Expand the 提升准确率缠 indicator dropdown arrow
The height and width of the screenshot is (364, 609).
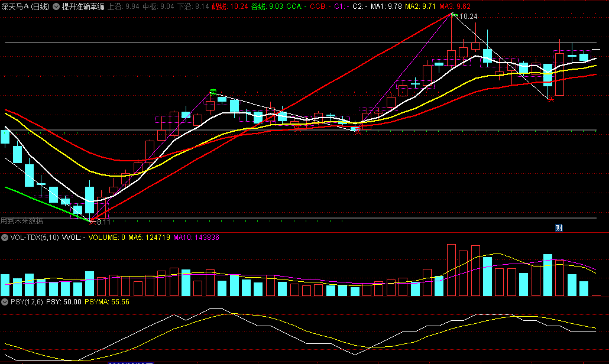[x=56, y=6]
